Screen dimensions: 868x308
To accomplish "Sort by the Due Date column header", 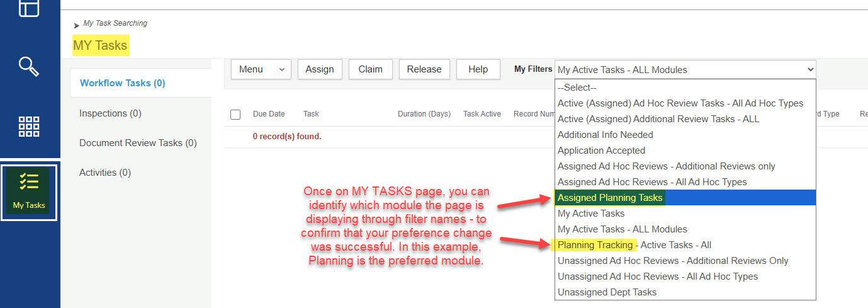I will click(x=269, y=114).
